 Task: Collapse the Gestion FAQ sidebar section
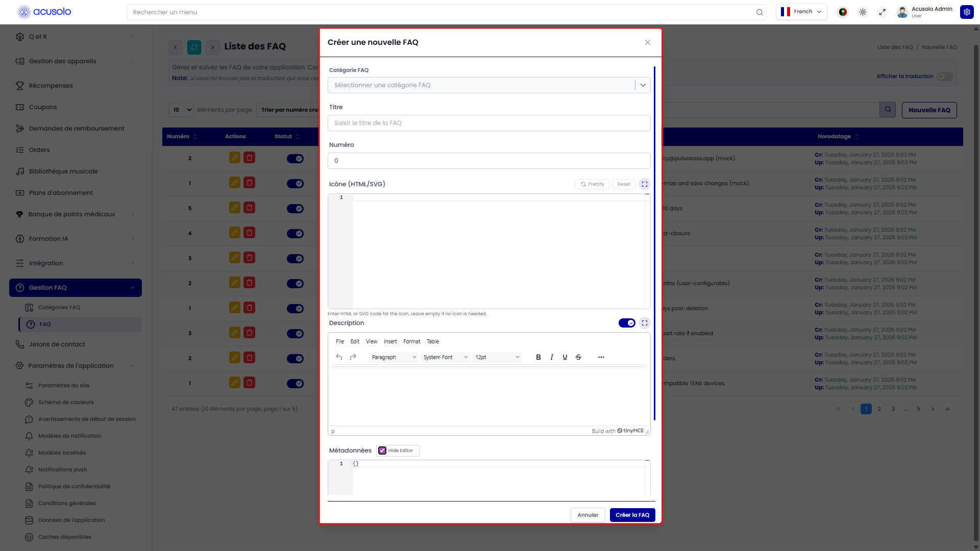point(76,288)
